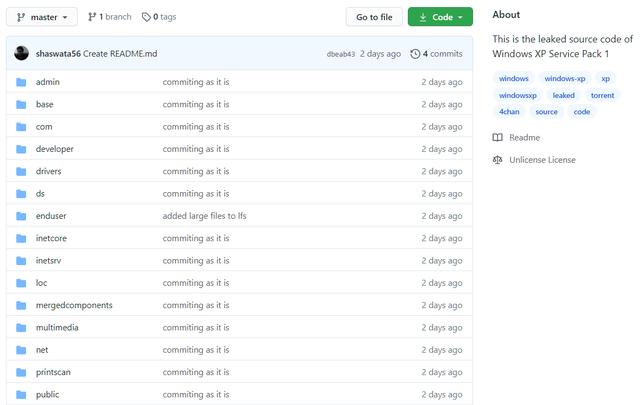Click the printscan folder icon

[21, 372]
